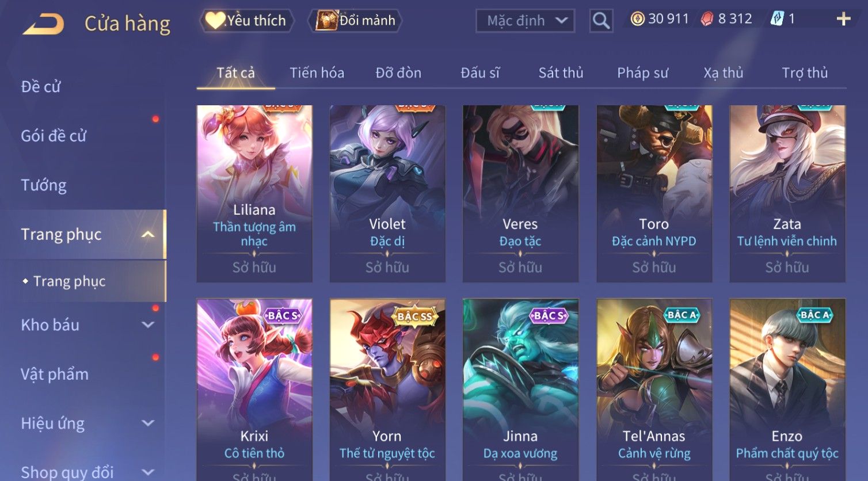Expand the Kho báu sidebar section
This screenshot has width=868, height=481.
pyautogui.click(x=148, y=325)
